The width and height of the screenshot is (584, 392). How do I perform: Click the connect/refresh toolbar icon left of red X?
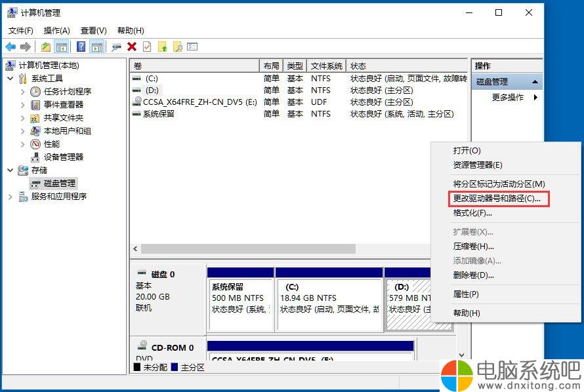[116, 47]
